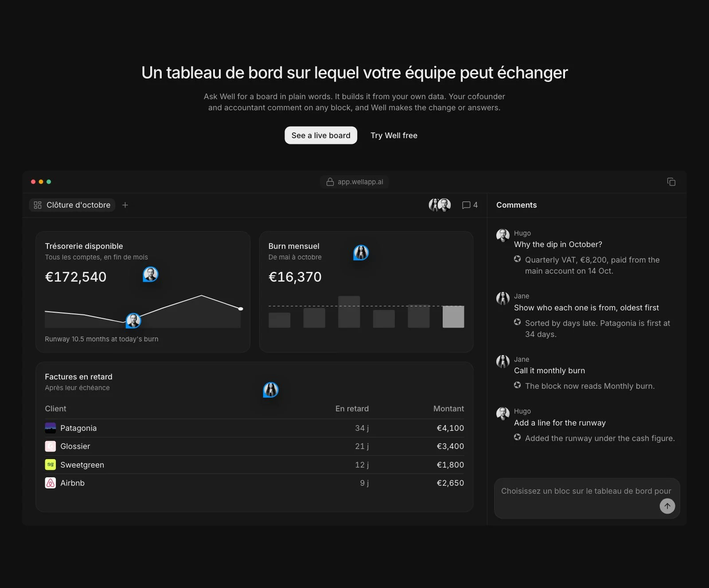
Task: Click the Glossier logo icon in the table
Action: click(51, 446)
